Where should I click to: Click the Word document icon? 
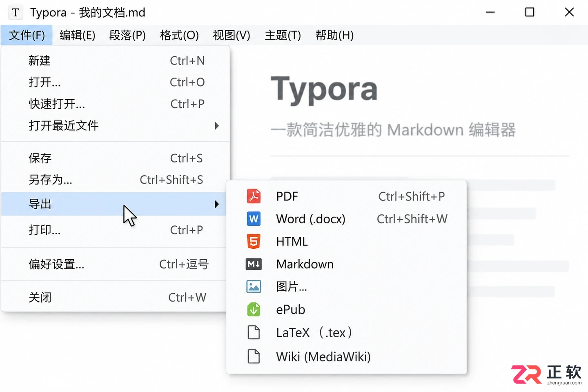[x=254, y=219]
